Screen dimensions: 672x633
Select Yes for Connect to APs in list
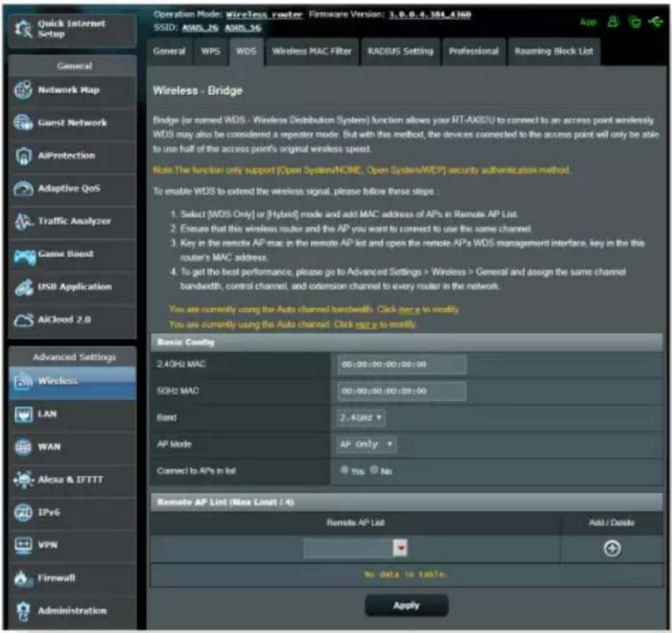(344, 470)
